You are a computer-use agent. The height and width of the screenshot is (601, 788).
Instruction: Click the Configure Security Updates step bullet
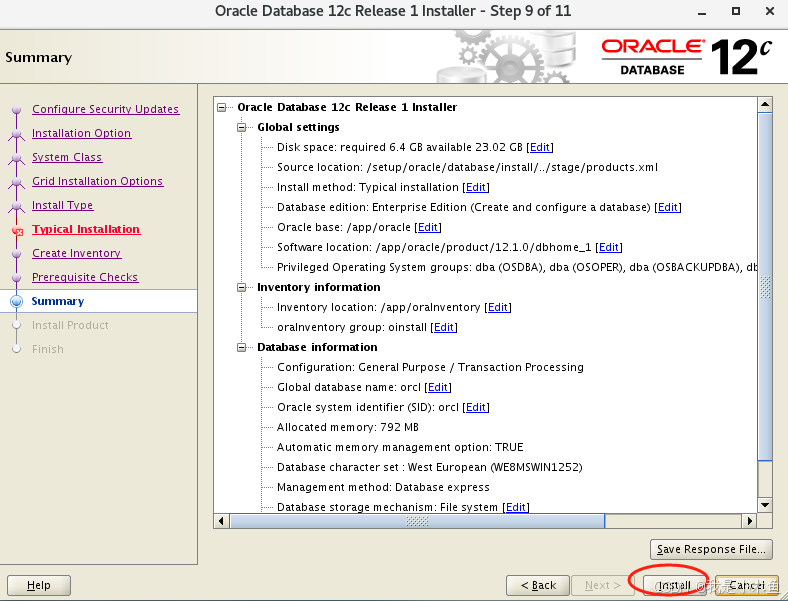(17, 109)
